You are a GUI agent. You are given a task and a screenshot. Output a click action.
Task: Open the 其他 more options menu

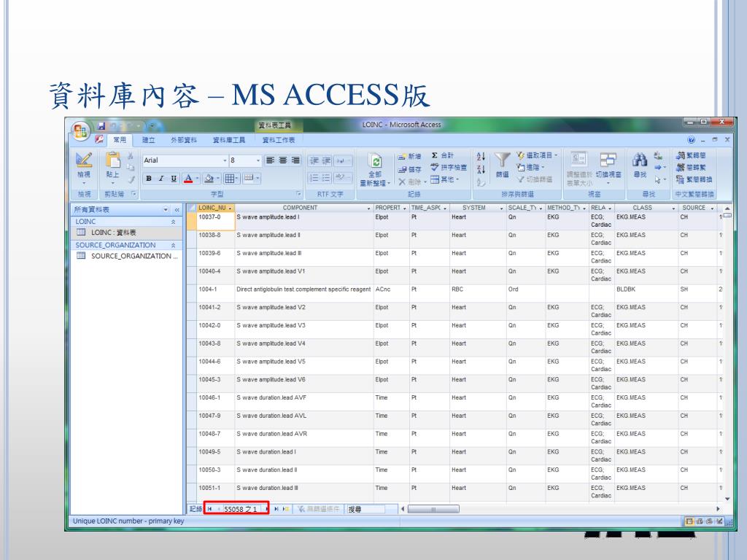444,179
